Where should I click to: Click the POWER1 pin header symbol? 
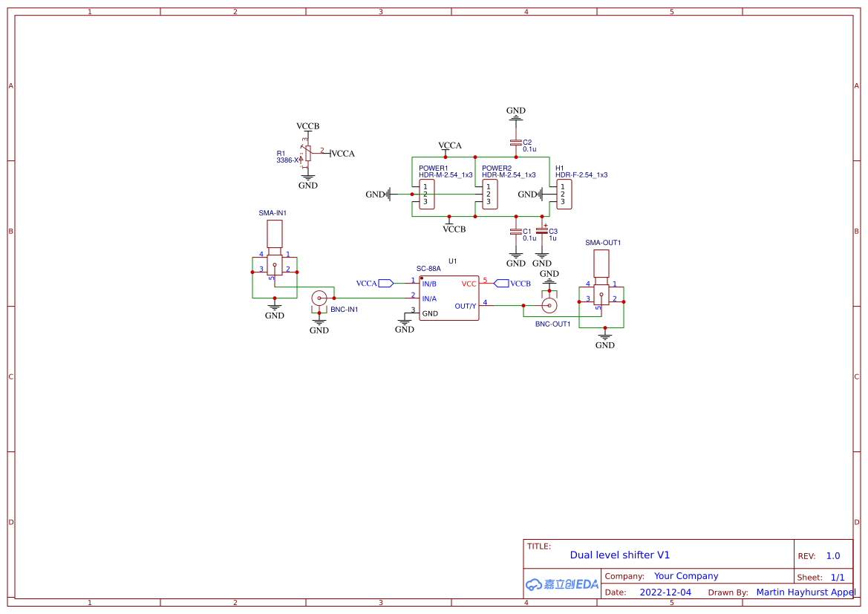(425, 194)
